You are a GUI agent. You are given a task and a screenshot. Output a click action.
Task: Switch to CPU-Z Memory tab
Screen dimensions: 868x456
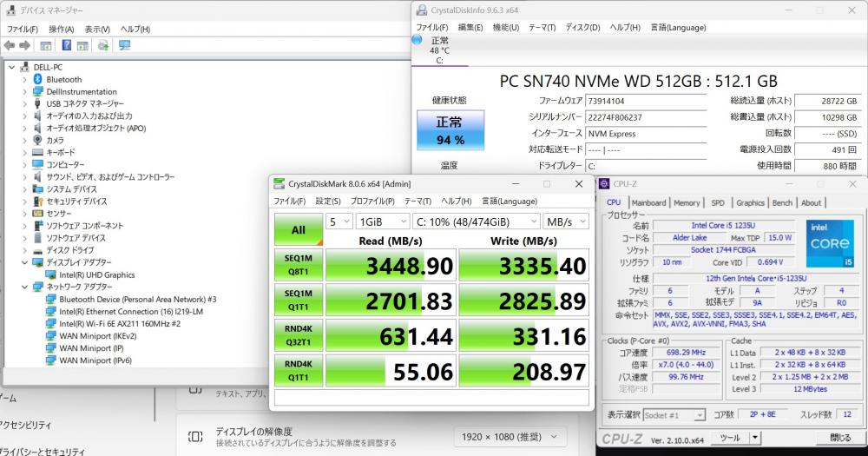(x=687, y=202)
